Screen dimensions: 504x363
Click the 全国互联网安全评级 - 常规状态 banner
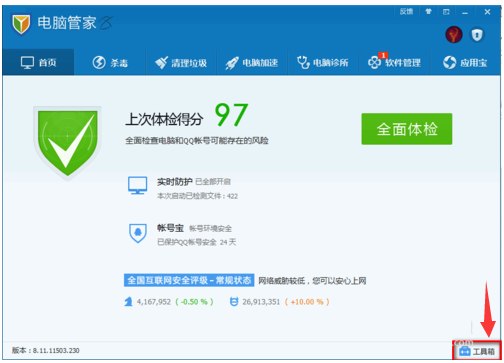pyautogui.click(x=189, y=280)
